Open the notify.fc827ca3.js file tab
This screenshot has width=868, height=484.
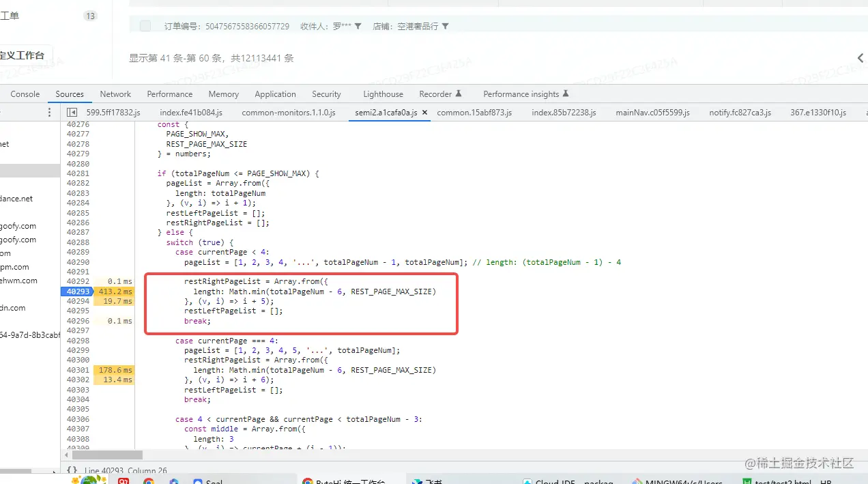740,113
